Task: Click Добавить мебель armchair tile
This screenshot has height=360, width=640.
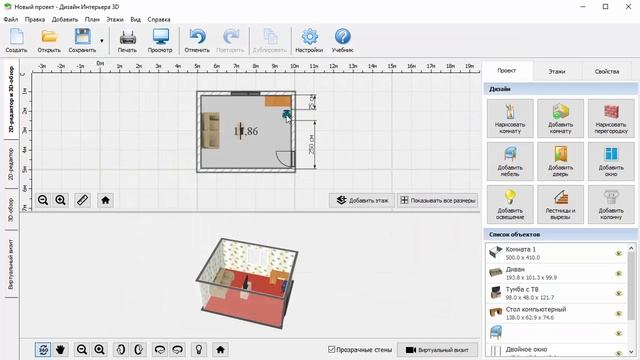Action: [510, 161]
